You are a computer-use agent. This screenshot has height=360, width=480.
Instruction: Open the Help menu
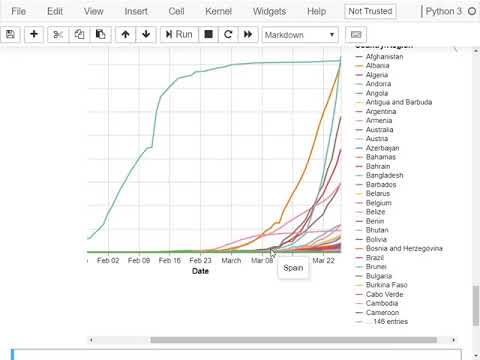(x=316, y=11)
